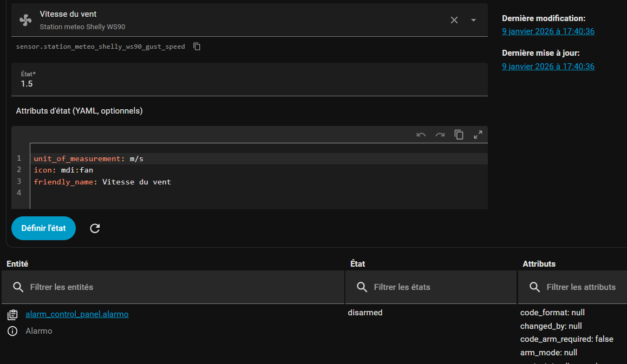This screenshot has height=364, width=627.
Task: Copy alarmo entity ID using clipboard icon
Action: [12, 314]
